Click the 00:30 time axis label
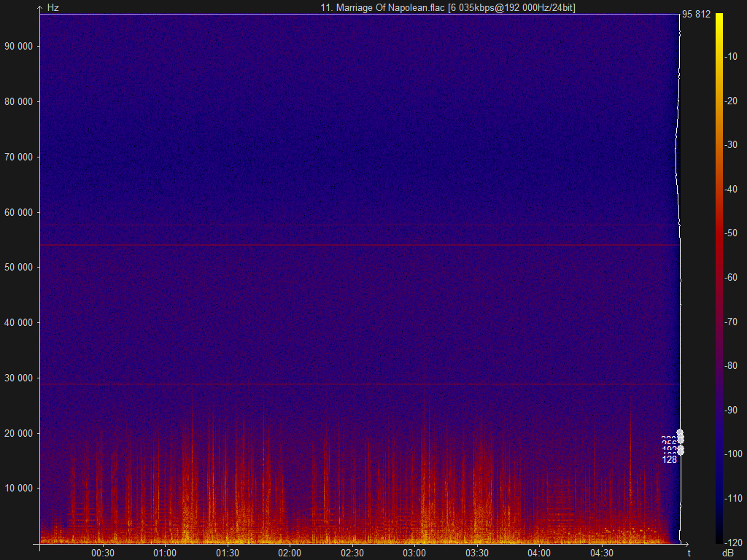This screenshot has width=747, height=560. (x=103, y=553)
